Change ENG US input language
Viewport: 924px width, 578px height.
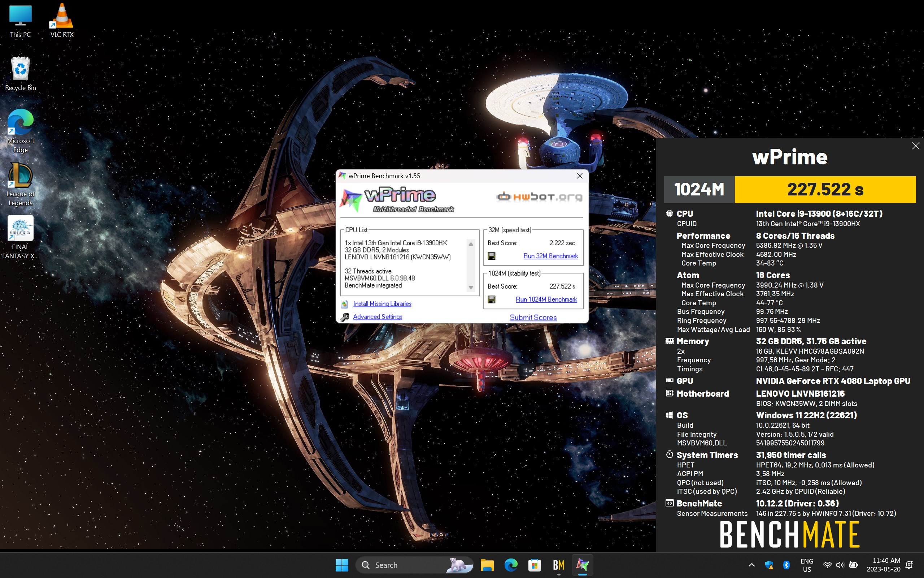coord(807,565)
